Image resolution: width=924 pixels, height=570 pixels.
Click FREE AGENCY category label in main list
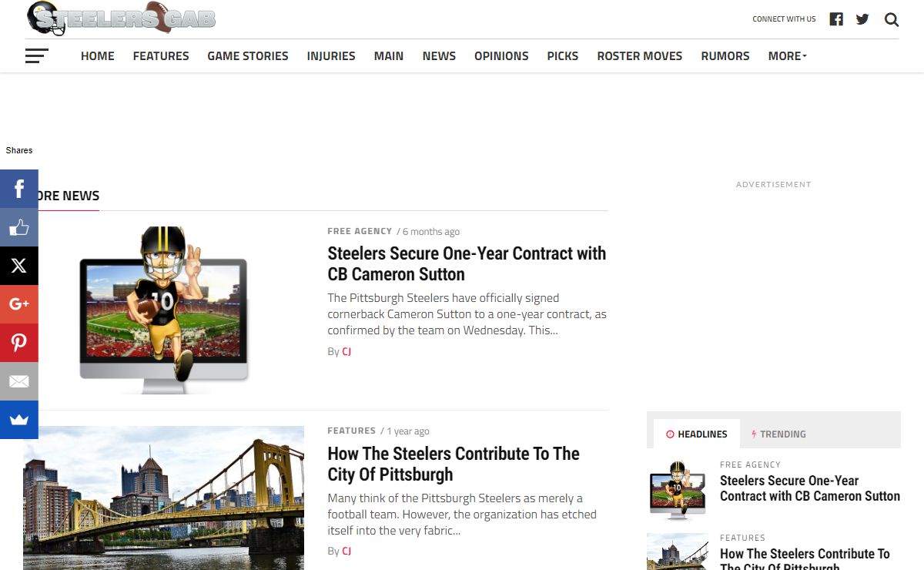tap(360, 231)
